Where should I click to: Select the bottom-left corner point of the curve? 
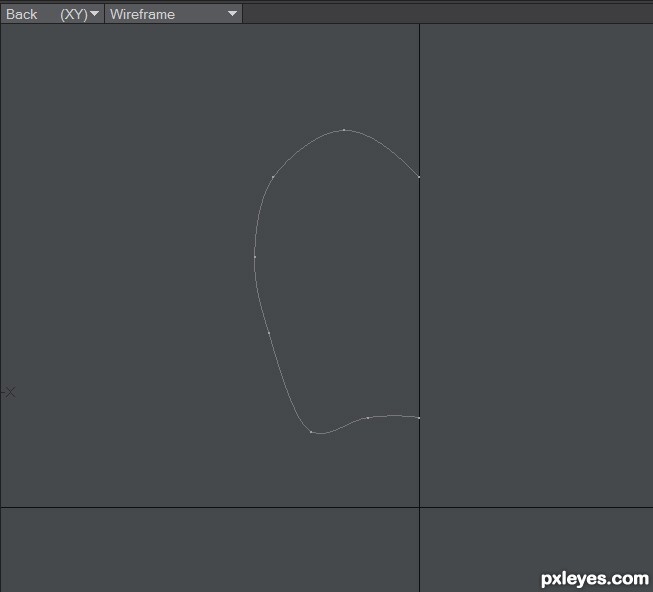click(x=311, y=432)
